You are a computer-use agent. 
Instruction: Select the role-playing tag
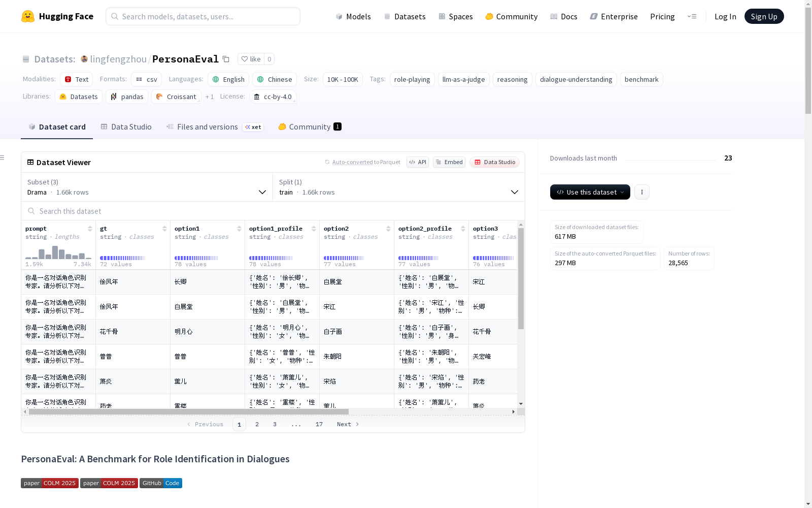coord(412,79)
